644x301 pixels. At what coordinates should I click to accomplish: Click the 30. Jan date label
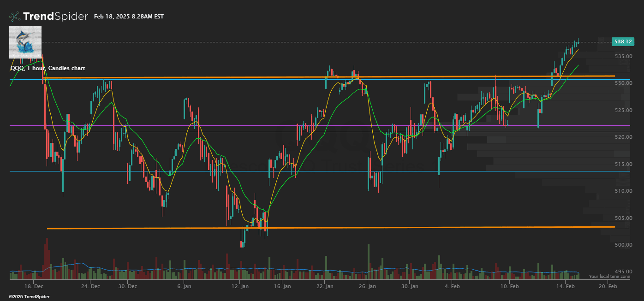coord(410,286)
